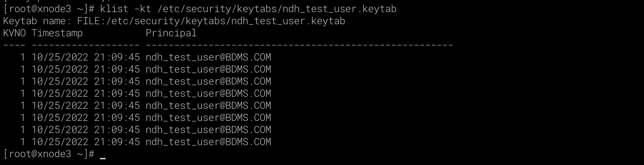Click the Timestamp column header

[x=57, y=33]
